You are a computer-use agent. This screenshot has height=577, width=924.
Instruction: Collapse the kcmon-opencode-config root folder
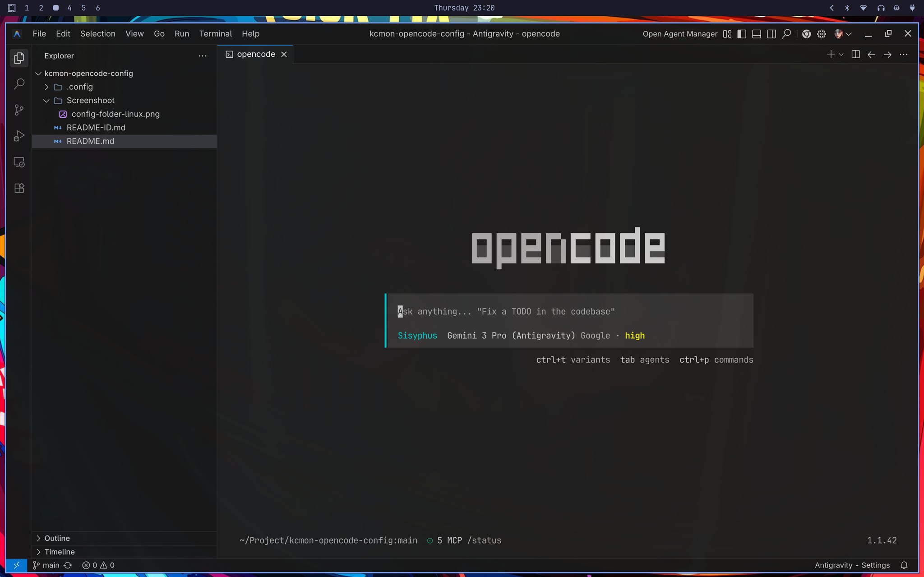[x=38, y=73]
